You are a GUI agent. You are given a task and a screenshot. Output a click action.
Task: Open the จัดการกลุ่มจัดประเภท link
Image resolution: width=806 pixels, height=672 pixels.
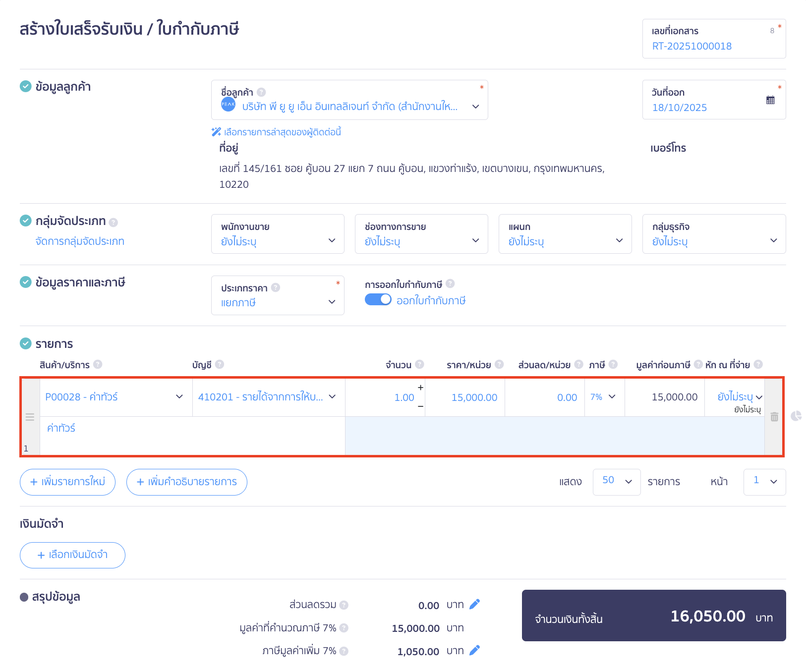(80, 241)
